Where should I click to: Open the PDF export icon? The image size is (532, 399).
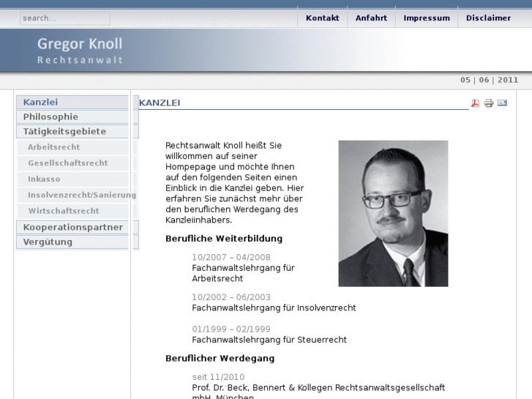coord(476,103)
